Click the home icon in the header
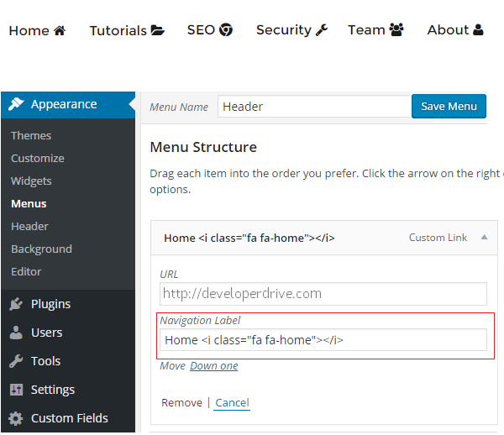 (x=59, y=30)
